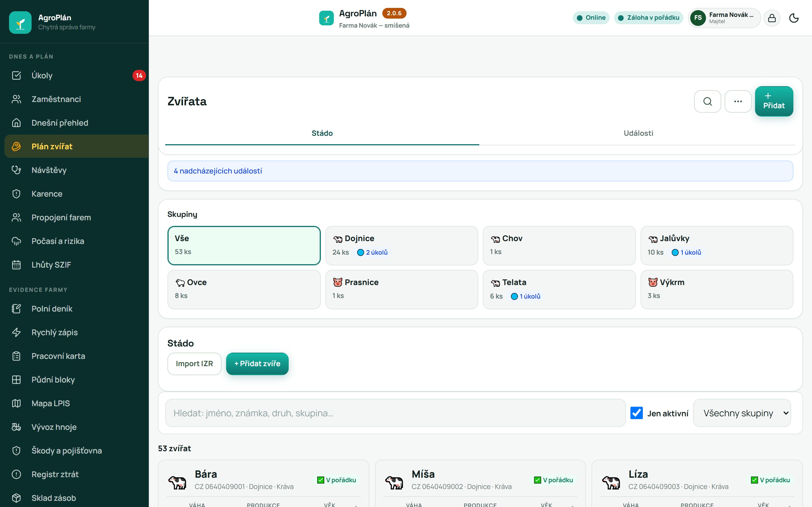Viewport: 812px width, 507px height.
Task: Switch to the Události tab
Action: click(x=638, y=133)
